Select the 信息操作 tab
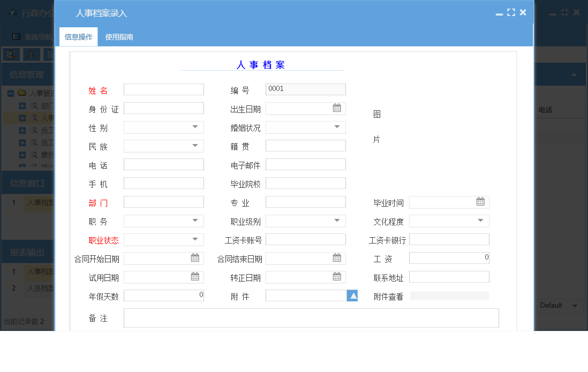Viewport: 588px width, 372px height. coord(78,37)
